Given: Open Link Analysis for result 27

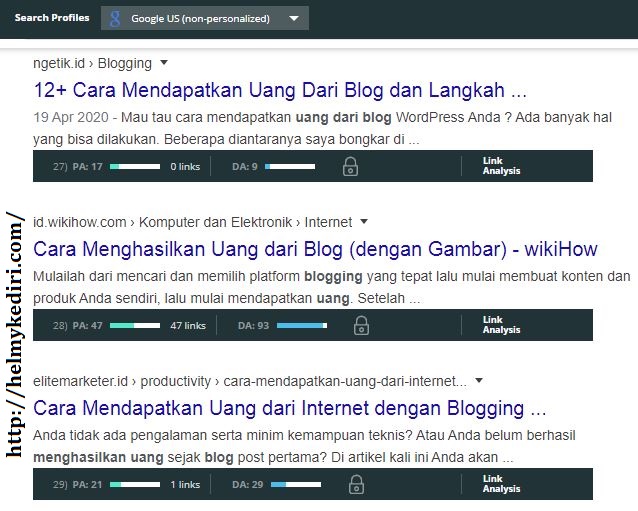Looking at the screenshot, I should 501,166.
